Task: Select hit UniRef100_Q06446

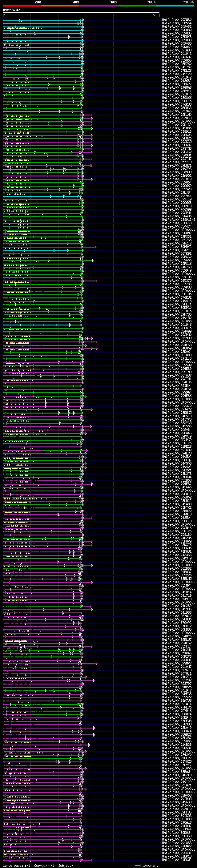Action: 177,433
